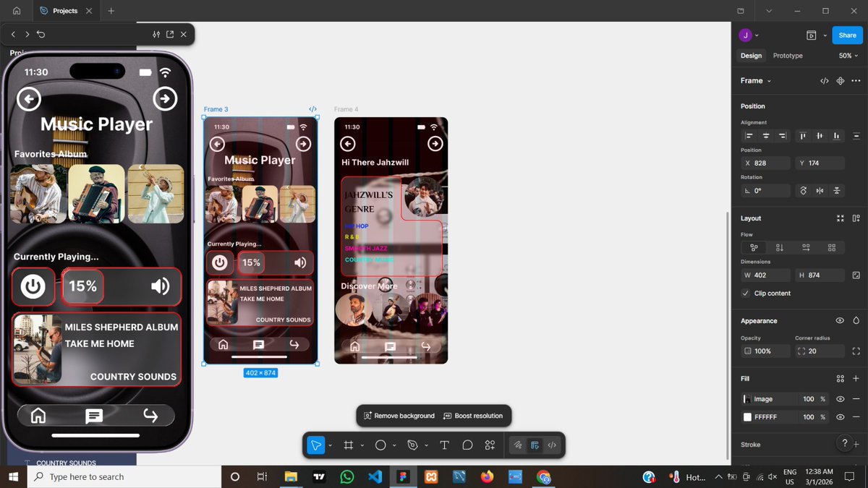Select the Ellipse shape tool
Image resolution: width=868 pixels, height=488 pixels.
(380, 445)
